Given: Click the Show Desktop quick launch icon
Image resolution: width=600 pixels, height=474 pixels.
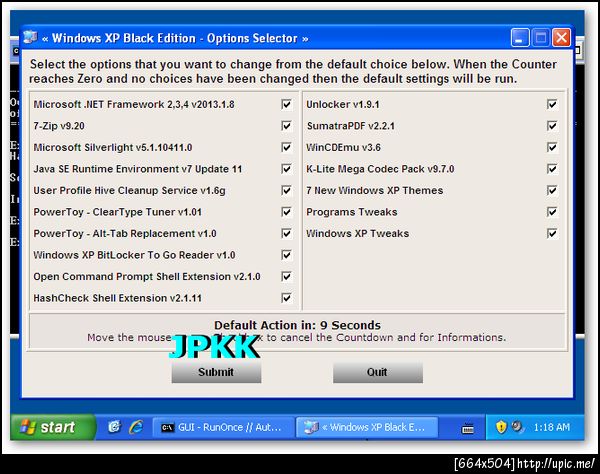Looking at the screenshot, I should point(114,427).
